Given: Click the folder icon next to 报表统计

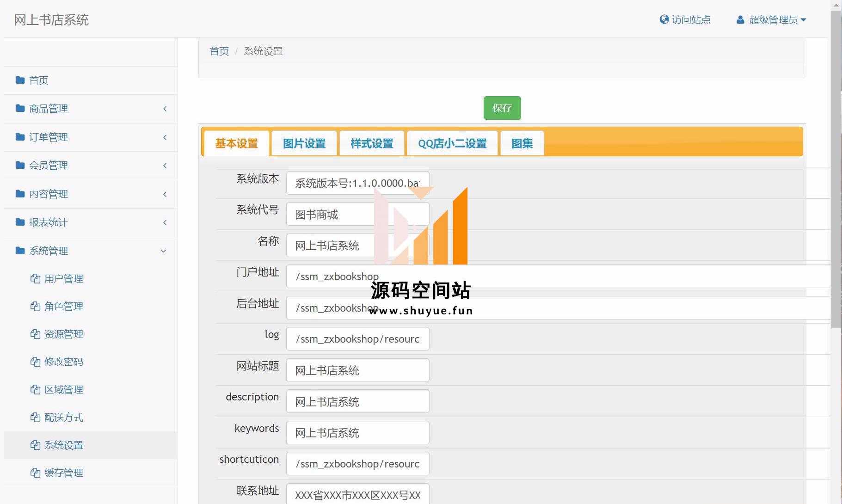Looking at the screenshot, I should click(20, 222).
